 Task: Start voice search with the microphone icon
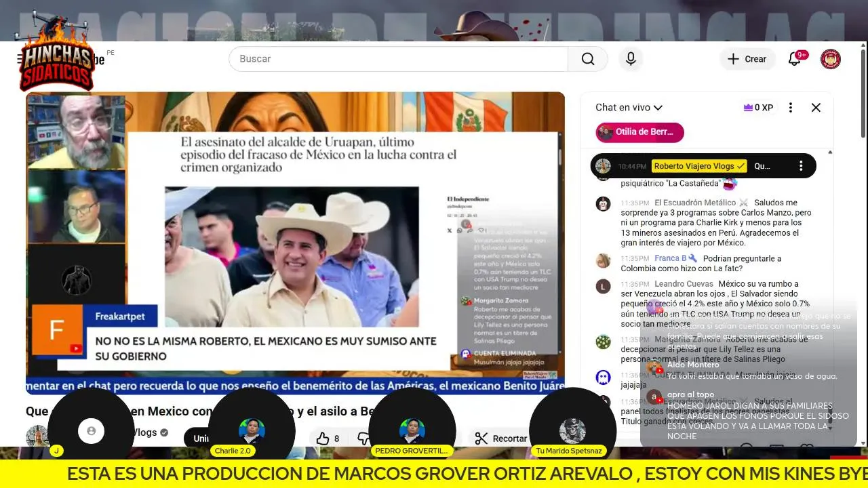[631, 59]
